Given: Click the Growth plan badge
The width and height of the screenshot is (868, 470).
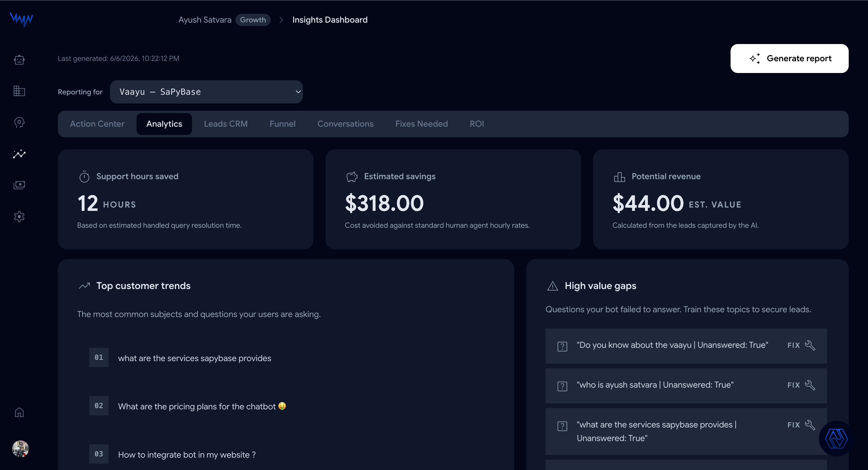Looking at the screenshot, I should point(253,20).
